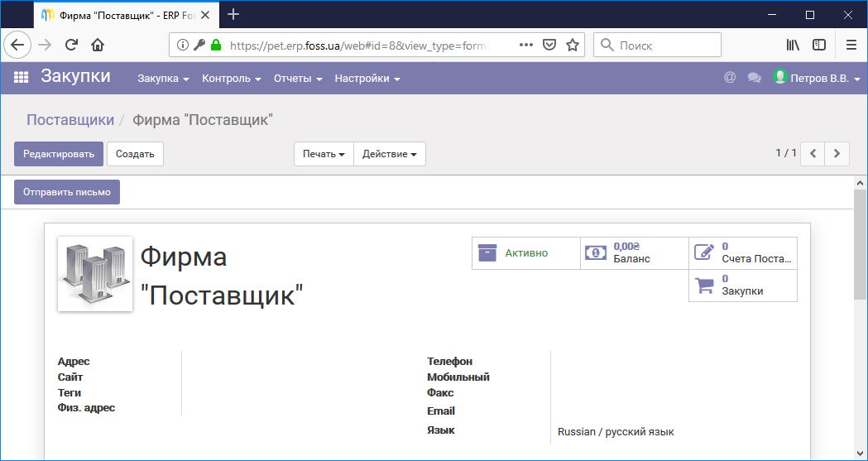Click the Сайт field label

tap(70, 377)
